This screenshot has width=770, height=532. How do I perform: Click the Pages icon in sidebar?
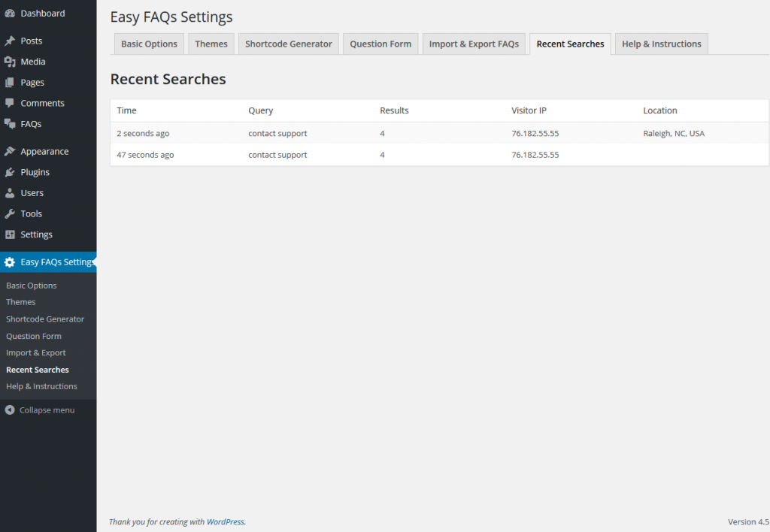pos(10,83)
